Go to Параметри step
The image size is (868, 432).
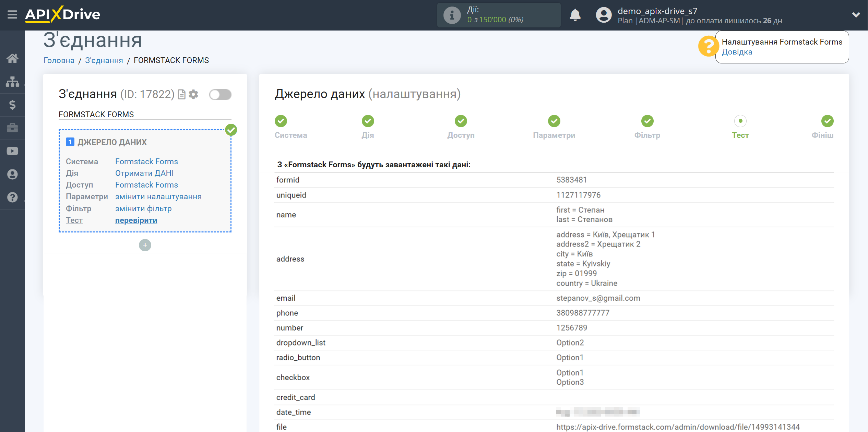click(x=554, y=121)
